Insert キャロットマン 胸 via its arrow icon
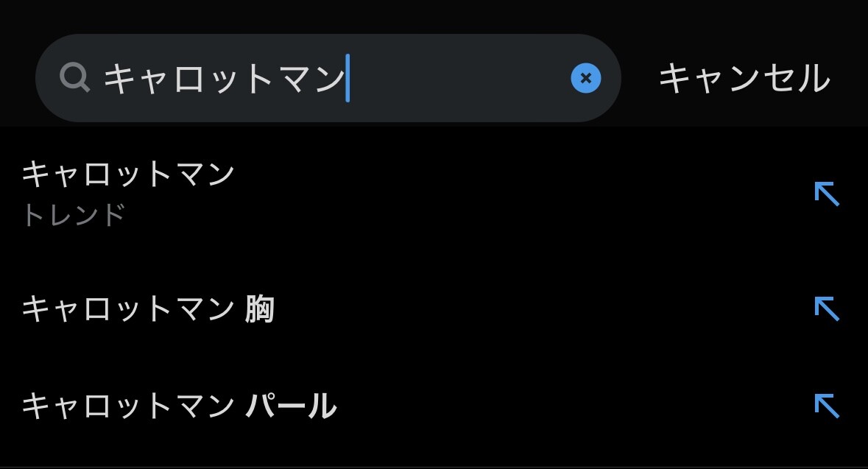The image size is (868, 469). pyautogui.click(x=827, y=309)
